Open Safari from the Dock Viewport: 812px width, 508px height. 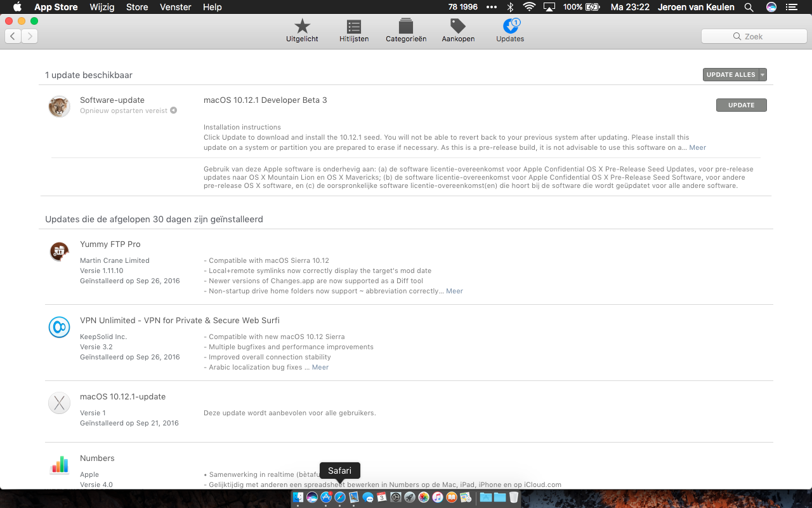point(340,497)
